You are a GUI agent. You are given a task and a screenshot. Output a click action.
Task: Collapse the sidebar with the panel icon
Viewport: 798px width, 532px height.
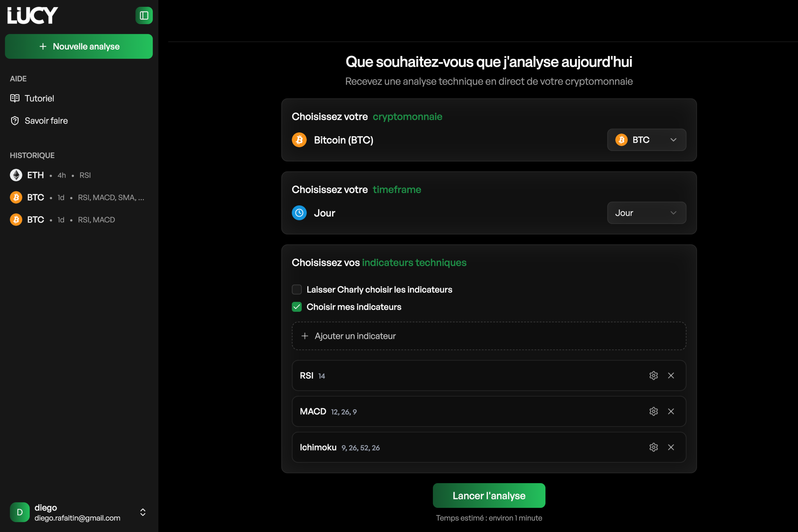[x=144, y=16]
